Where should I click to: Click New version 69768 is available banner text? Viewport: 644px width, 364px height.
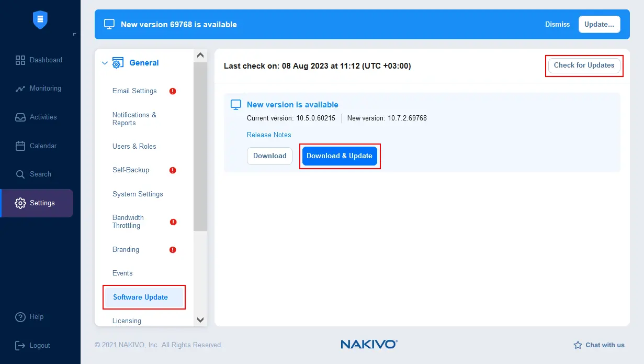[179, 25]
